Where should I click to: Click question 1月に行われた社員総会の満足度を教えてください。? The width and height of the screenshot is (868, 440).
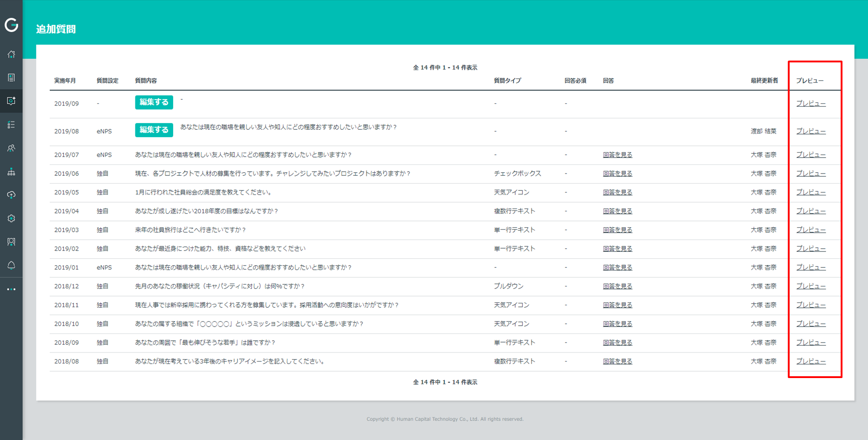(x=204, y=192)
